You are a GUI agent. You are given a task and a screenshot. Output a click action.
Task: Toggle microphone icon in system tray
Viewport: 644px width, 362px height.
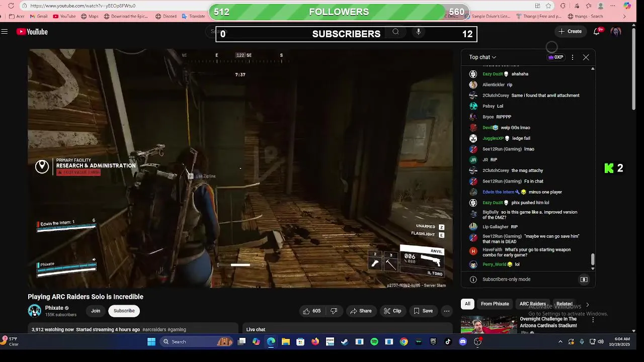click(582, 342)
